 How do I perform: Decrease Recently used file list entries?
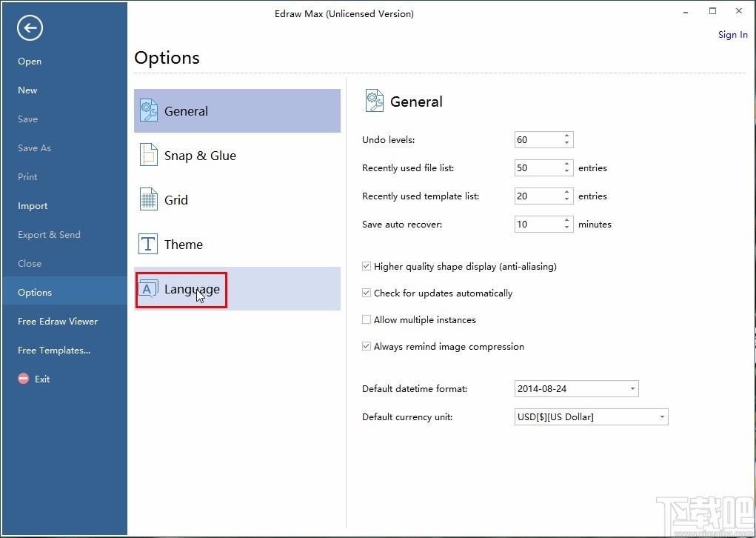567,171
